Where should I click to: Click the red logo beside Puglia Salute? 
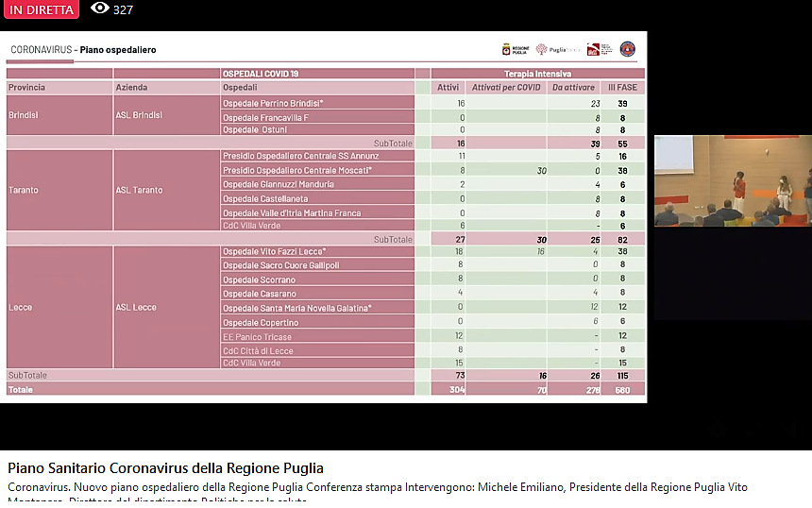(x=594, y=49)
